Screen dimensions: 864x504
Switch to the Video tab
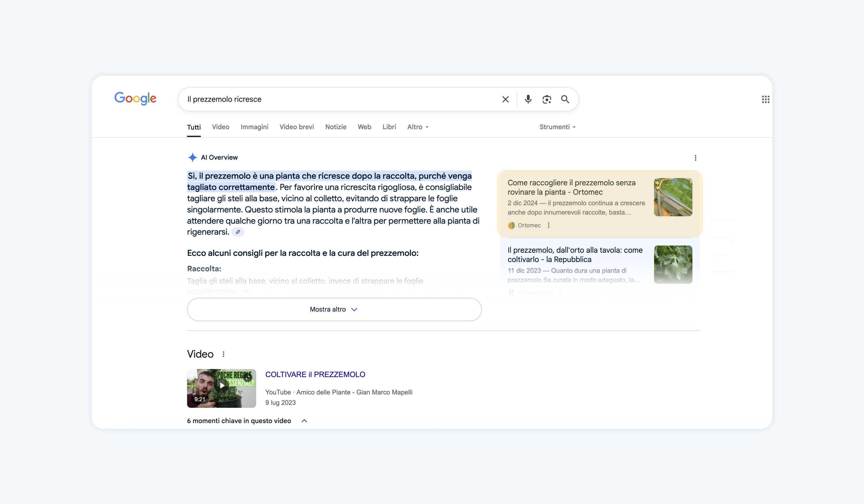(221, 127)
